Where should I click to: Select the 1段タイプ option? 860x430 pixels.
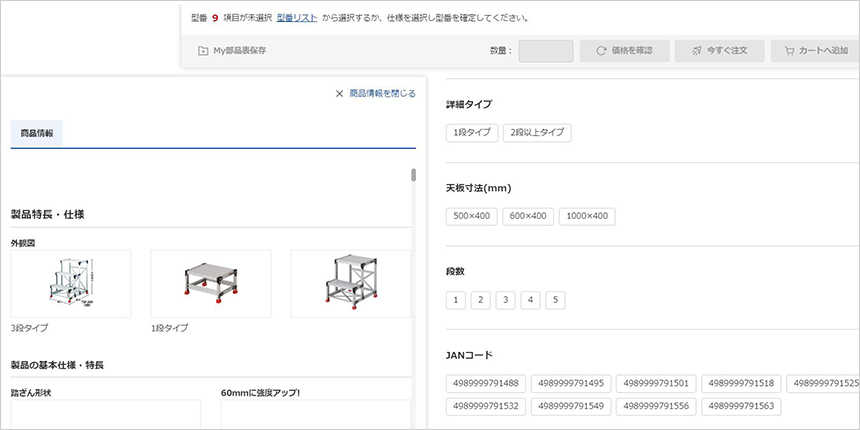tap(472, 132)
